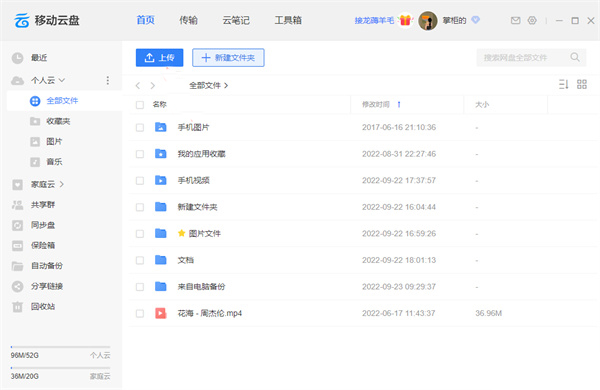The height and width of the screenshot is (390, 600).
Task: Click the 个人云 storage usage bar
Action: tap(60, 347)
